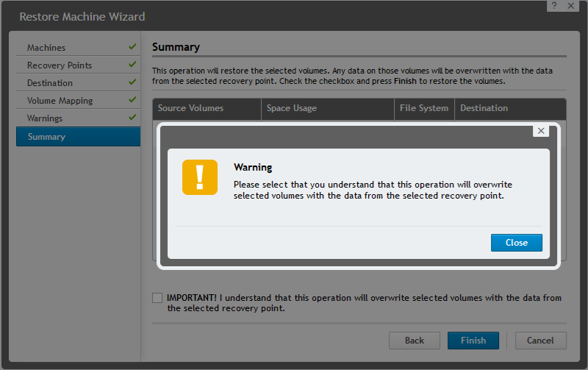
Task: Click the green checkmark on the Warnings step
Action: 132,118
